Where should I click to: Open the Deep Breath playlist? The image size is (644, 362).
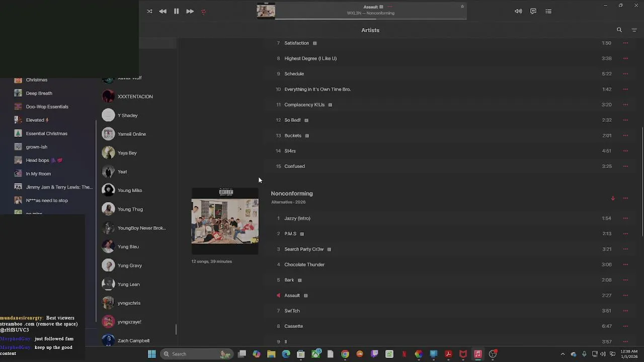pos(39,93)
